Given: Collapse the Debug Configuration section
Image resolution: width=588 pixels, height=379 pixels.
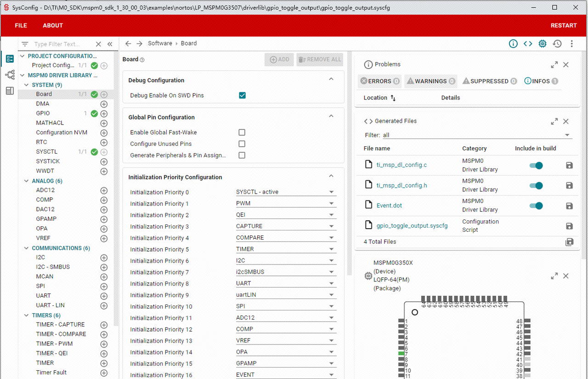Looking at the screenshot, I should (331, 80).
